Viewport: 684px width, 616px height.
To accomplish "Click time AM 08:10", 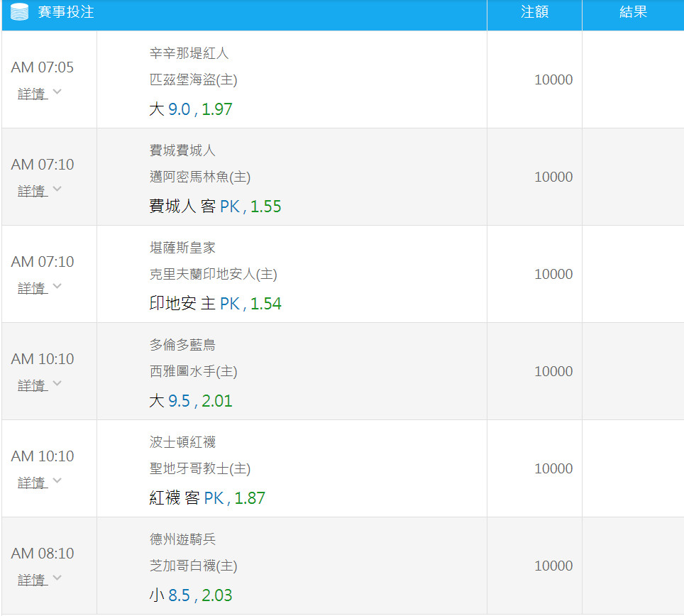I will (x=43, y=554).
